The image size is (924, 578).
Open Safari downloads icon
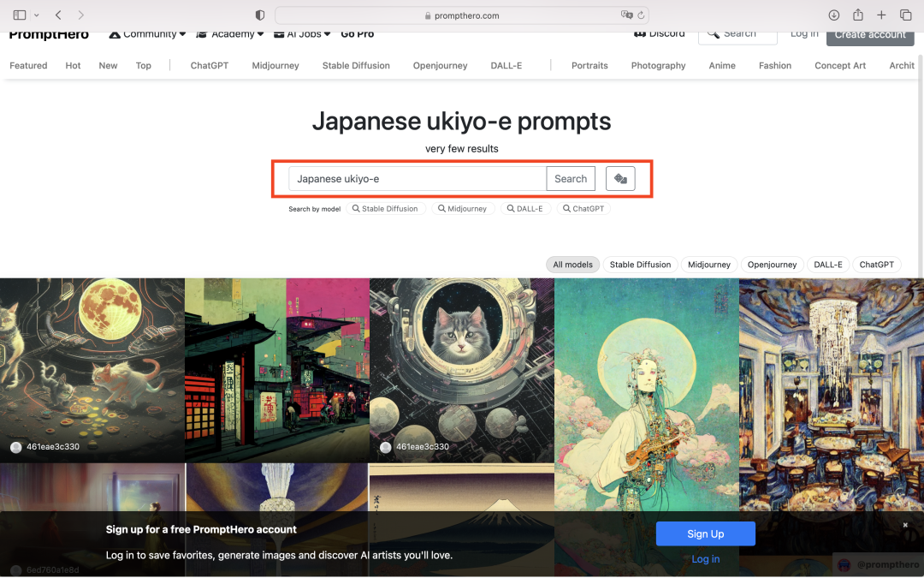834,15
